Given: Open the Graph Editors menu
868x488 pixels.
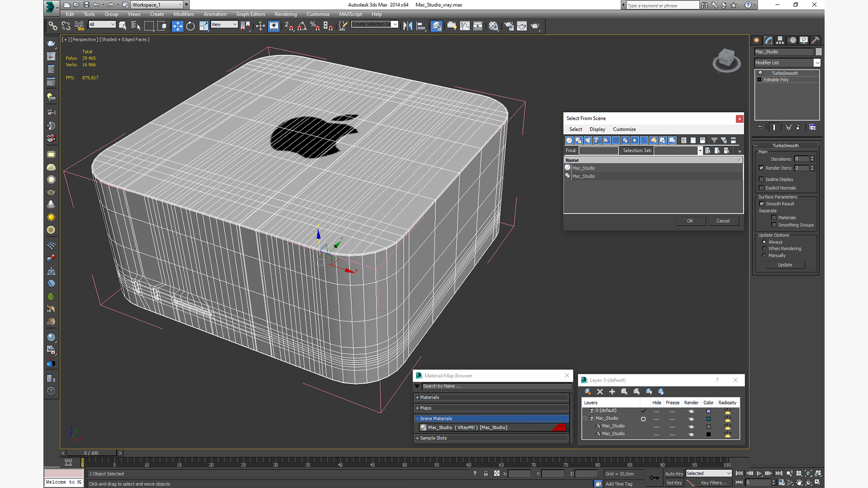Looking at the screenshot, I should coord(250,14).
